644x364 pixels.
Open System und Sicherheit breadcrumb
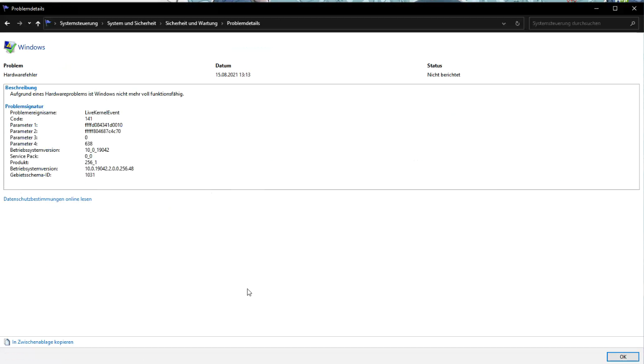tap(131, 23)
